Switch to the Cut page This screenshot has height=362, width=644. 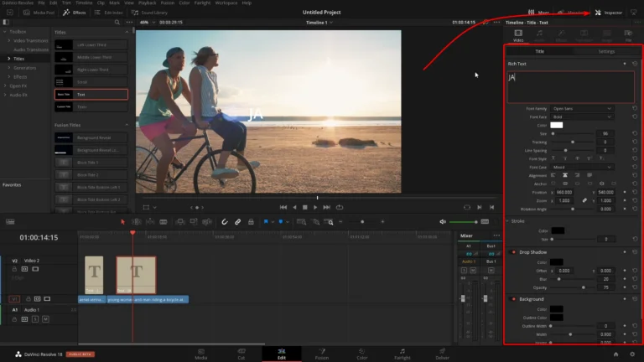click(x=241, y=354)
